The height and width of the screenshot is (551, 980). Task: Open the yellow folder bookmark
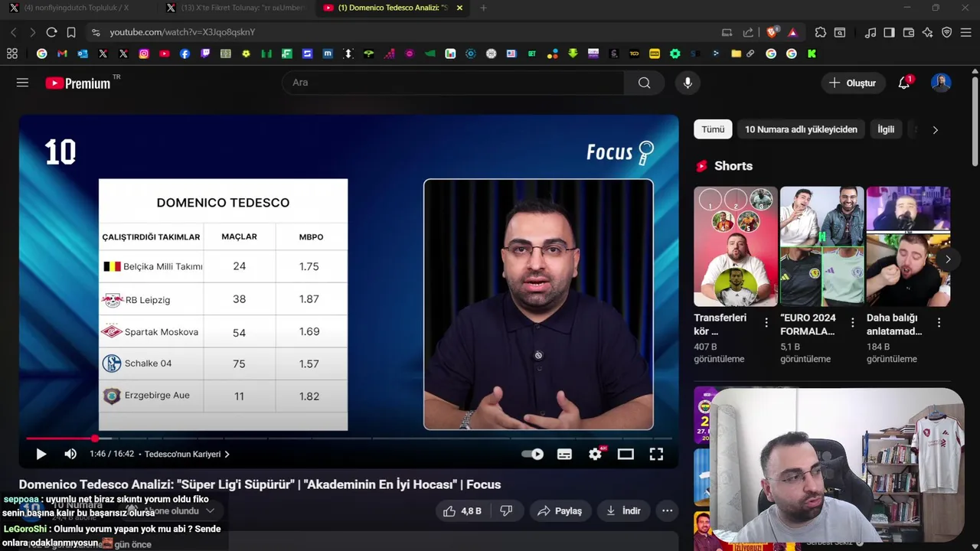pos(736,54)
